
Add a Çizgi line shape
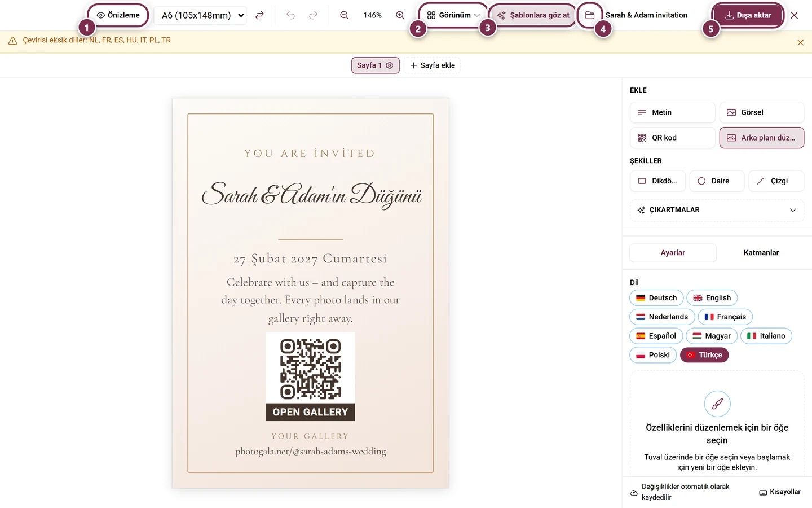point(776,181)
